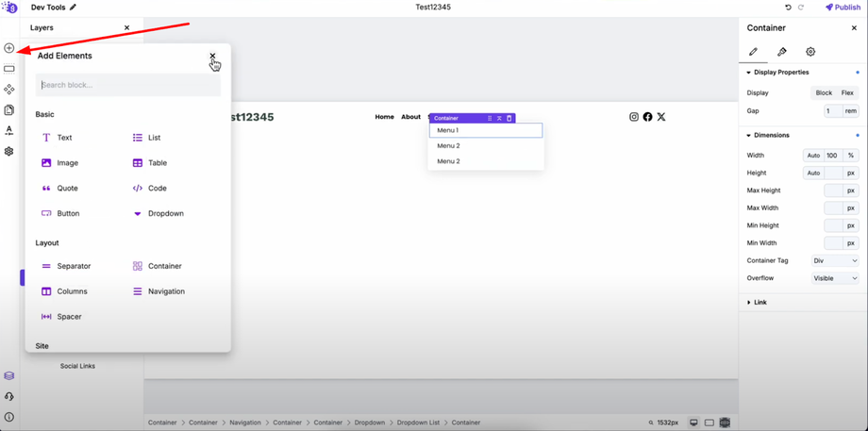This screenshot has width=868, height=431.
Task: Open the Height px unit selector
Action: (x=851, y=174)
